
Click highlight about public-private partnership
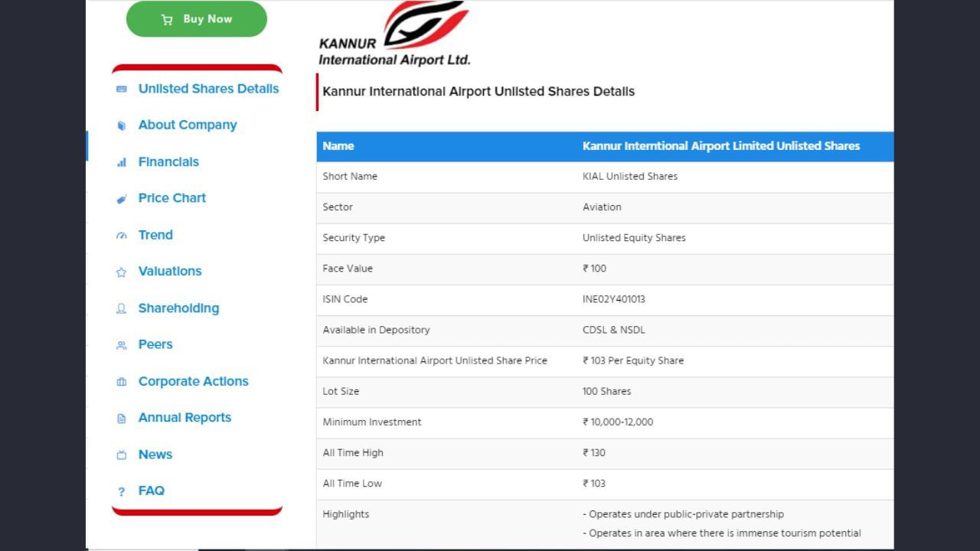point(683,514)
